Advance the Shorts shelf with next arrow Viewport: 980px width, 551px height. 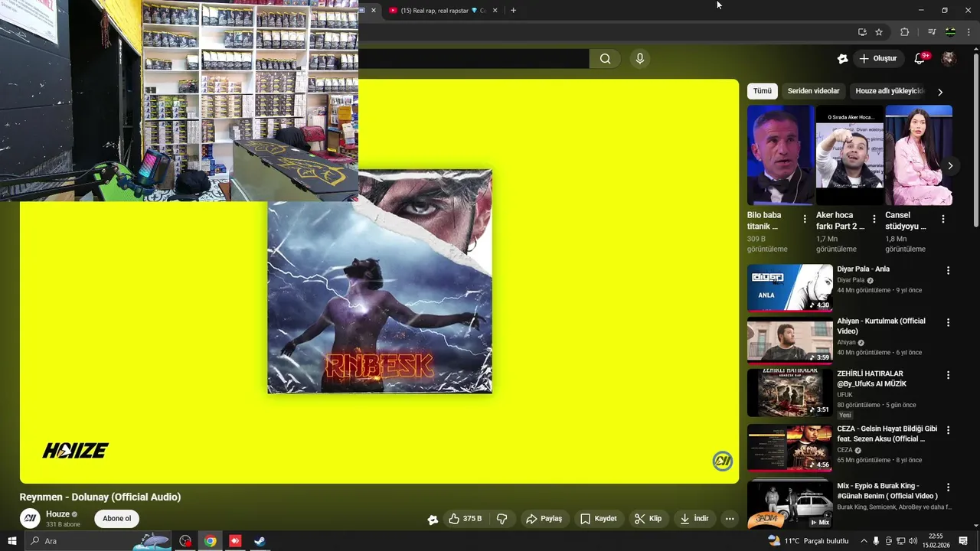950,166
